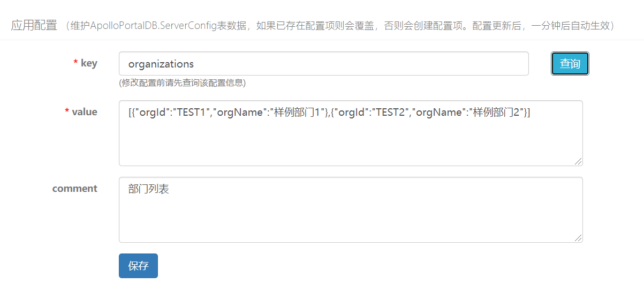644x306 pixels.
Task: Click empty space below JSON in value box
Action: click(351, 142)
